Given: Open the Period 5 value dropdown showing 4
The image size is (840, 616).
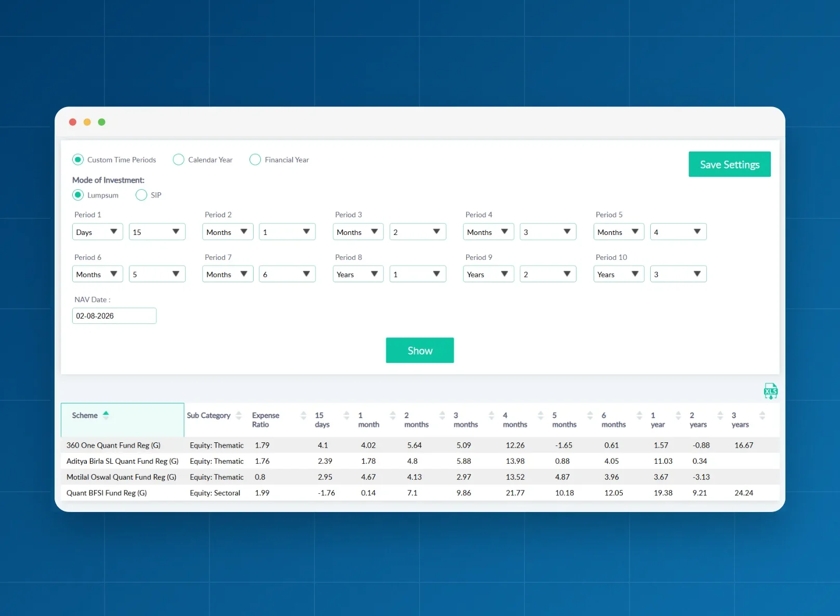Looking at the screenshot, I should [x=678, y=232].
